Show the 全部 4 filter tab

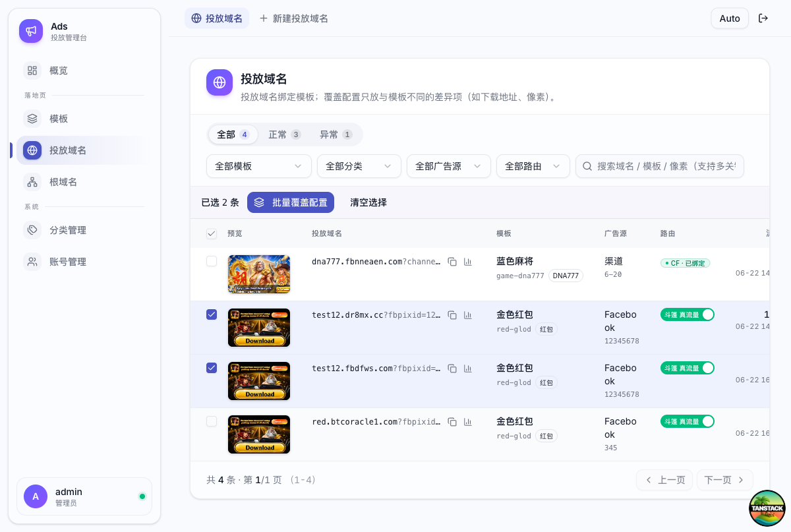(x=233, y=134)
